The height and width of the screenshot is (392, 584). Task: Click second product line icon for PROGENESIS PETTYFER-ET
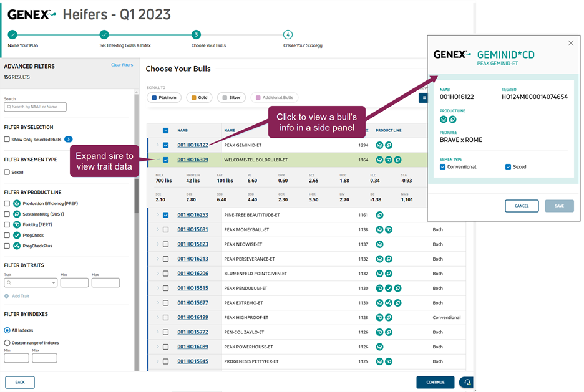pyautogui.click(x=389, y=361)
